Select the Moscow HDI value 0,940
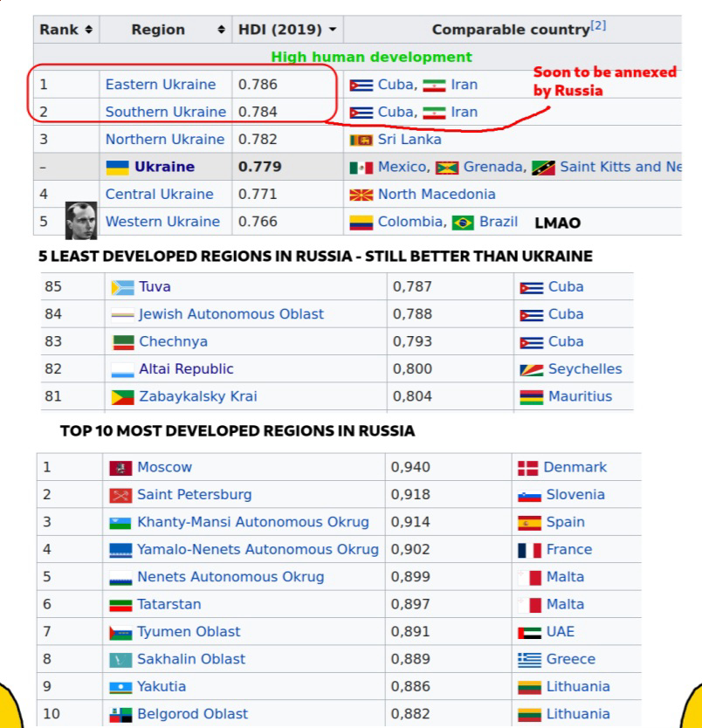 click(410, 467)
